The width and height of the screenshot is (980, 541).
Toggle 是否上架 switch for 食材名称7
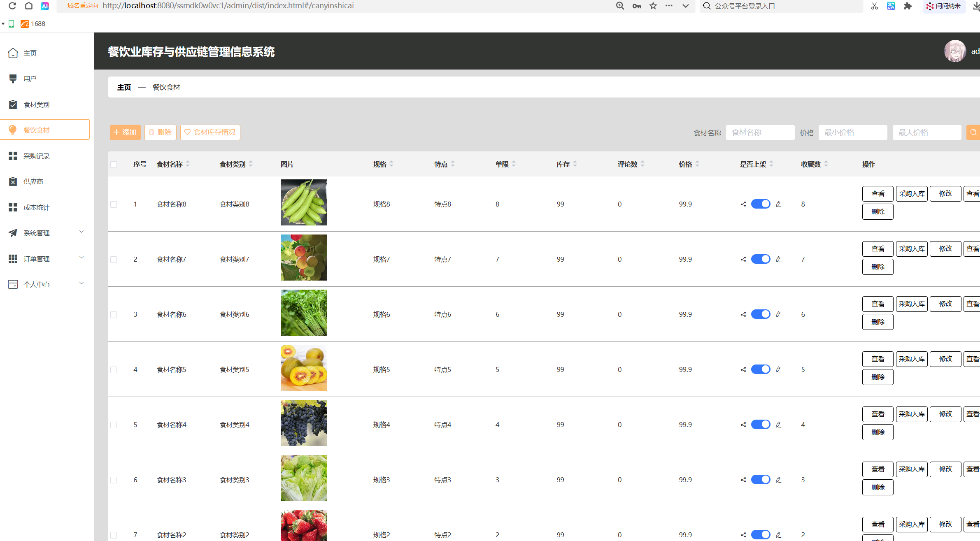(761, 259)
